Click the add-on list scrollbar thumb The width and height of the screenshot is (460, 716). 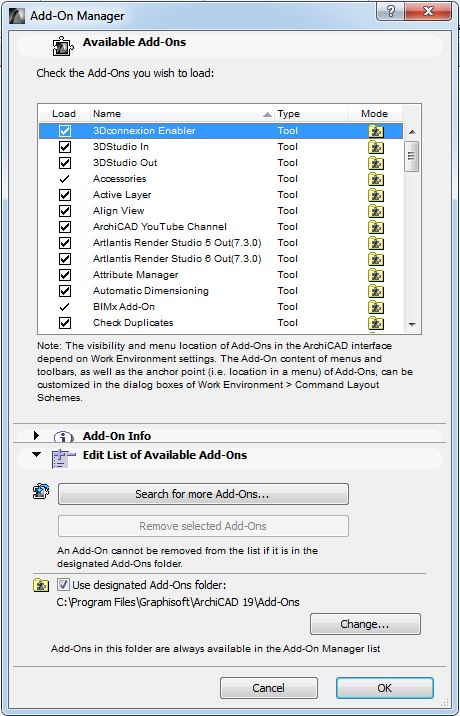(412, 156)
